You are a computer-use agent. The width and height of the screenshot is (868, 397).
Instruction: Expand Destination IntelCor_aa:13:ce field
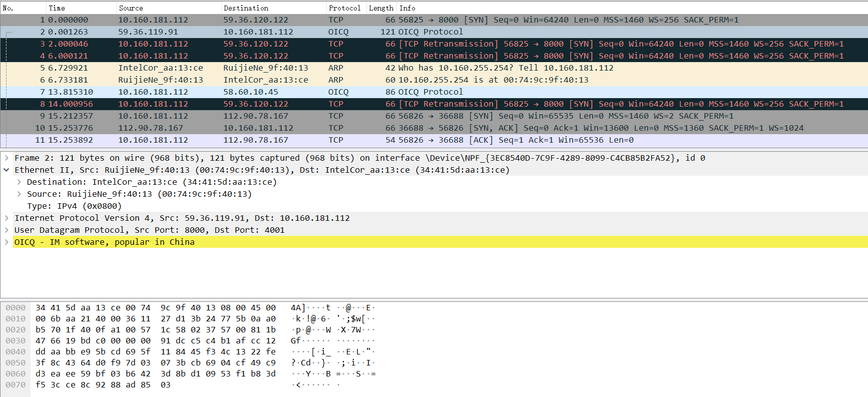click(x=19, y=182)
